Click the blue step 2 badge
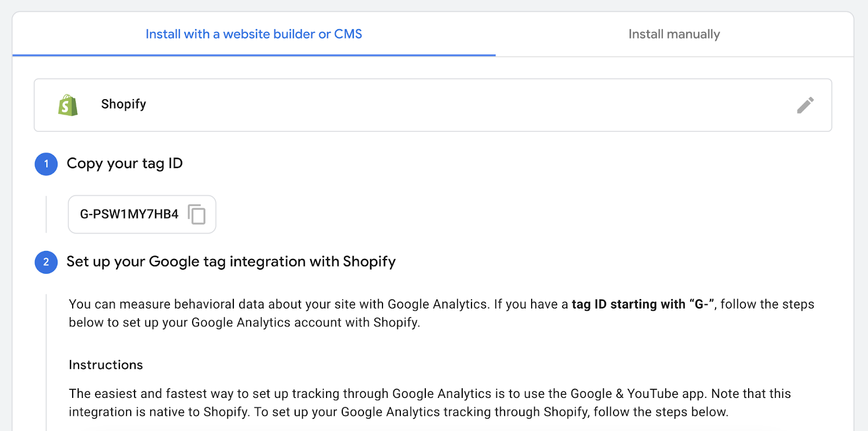 46,262
